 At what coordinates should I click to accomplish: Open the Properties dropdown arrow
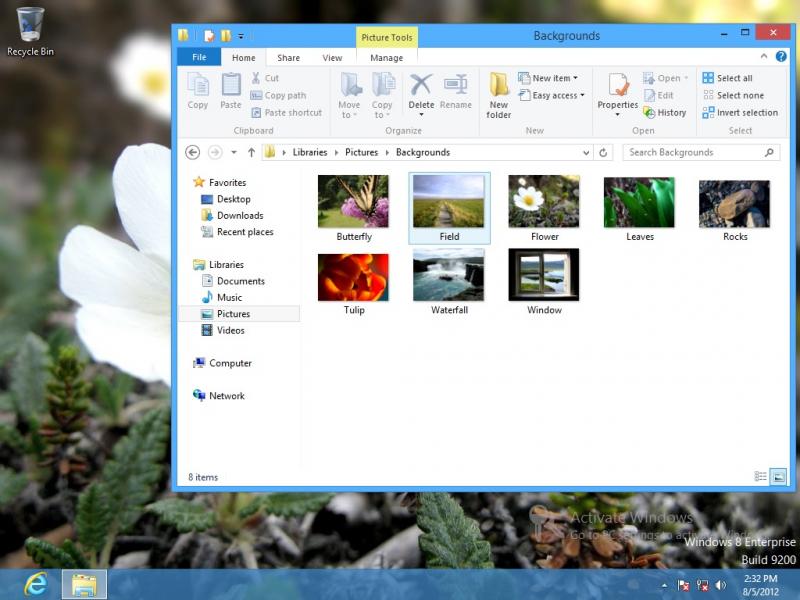click(618, 115)
